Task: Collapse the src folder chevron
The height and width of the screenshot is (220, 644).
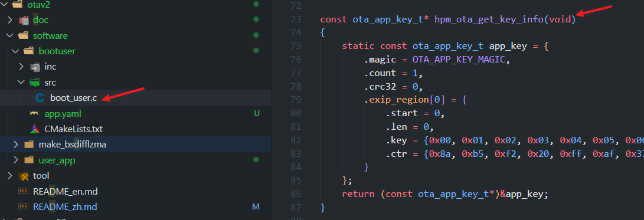Action: tap(22, 83)
